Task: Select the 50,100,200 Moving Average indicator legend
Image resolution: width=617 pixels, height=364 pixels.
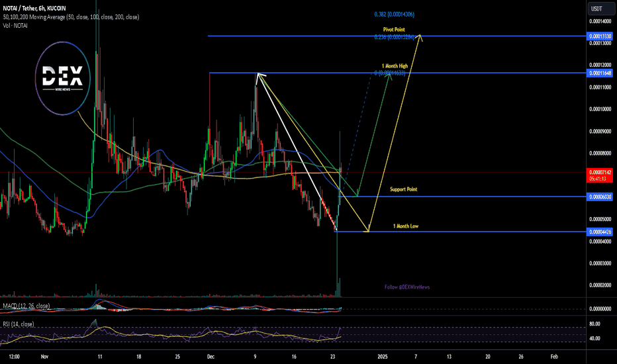Action: click(x=71, y=17)
